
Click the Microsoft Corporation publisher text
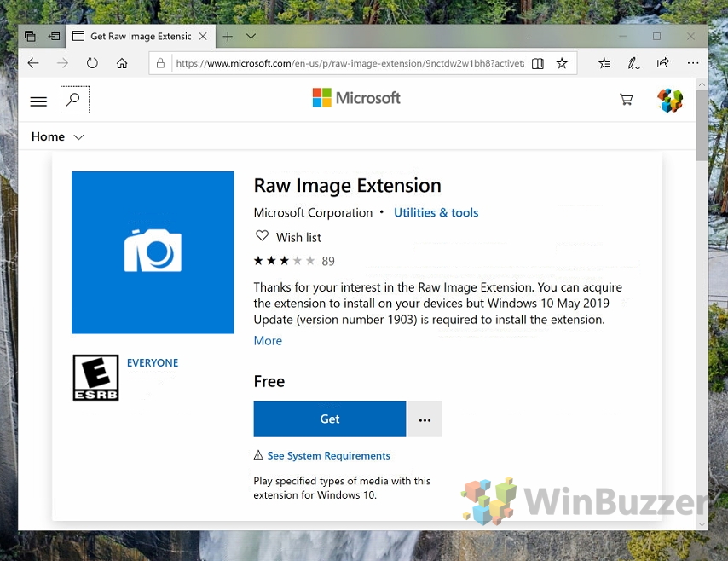coord(313,212)
